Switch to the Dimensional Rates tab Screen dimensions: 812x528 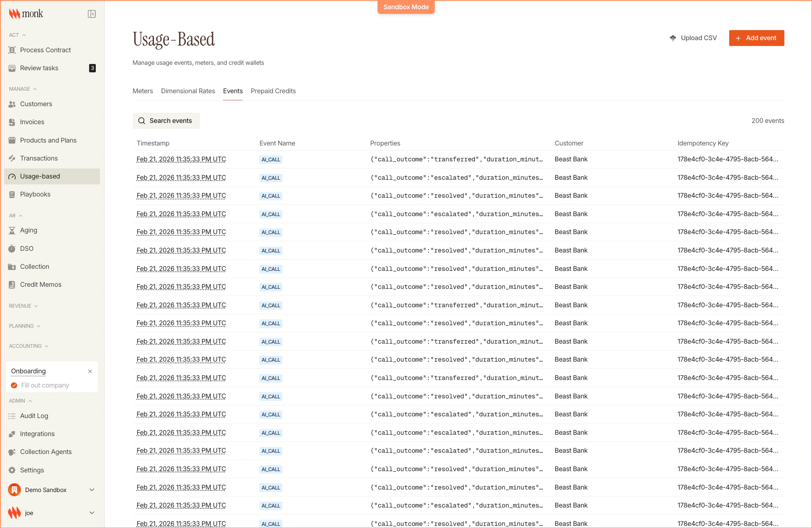(188, 91)
